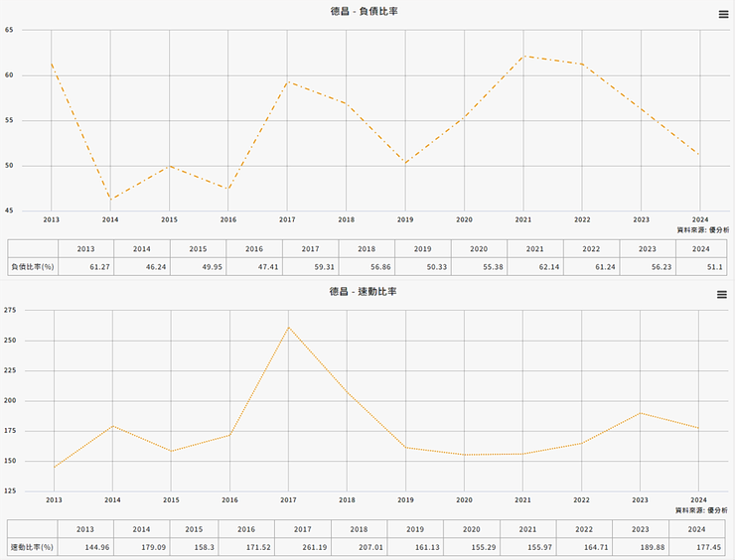Select the 2023 point on 速動比率 line

click(x=641, y=413)
